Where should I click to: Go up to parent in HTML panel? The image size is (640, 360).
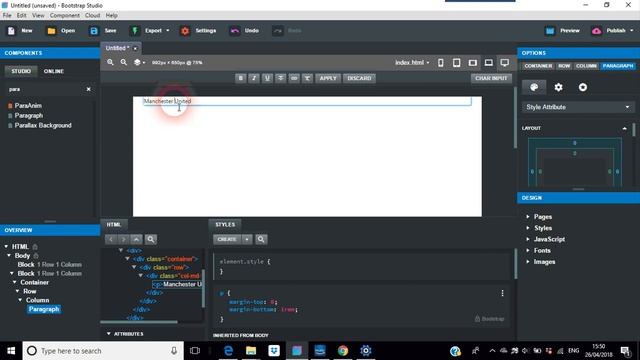[136, 239]
